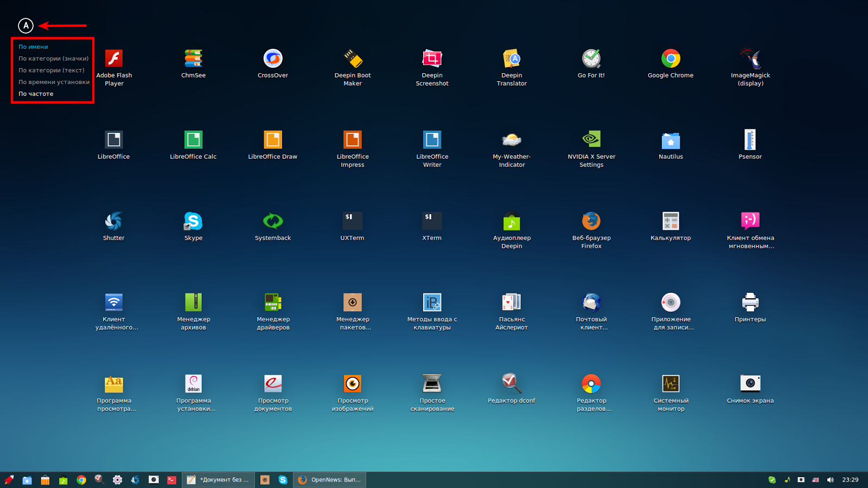Open Просмотр изображений viewer

353,384
